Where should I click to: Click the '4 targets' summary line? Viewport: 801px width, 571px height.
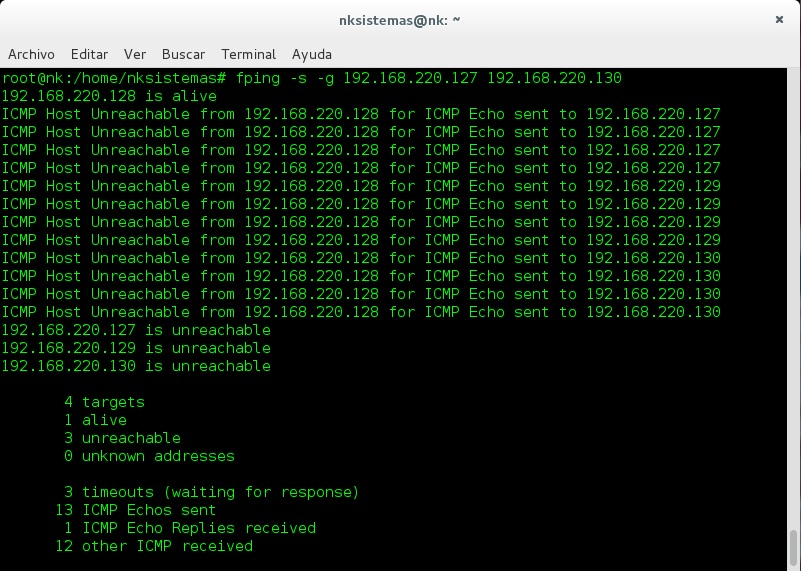point(104,402)
